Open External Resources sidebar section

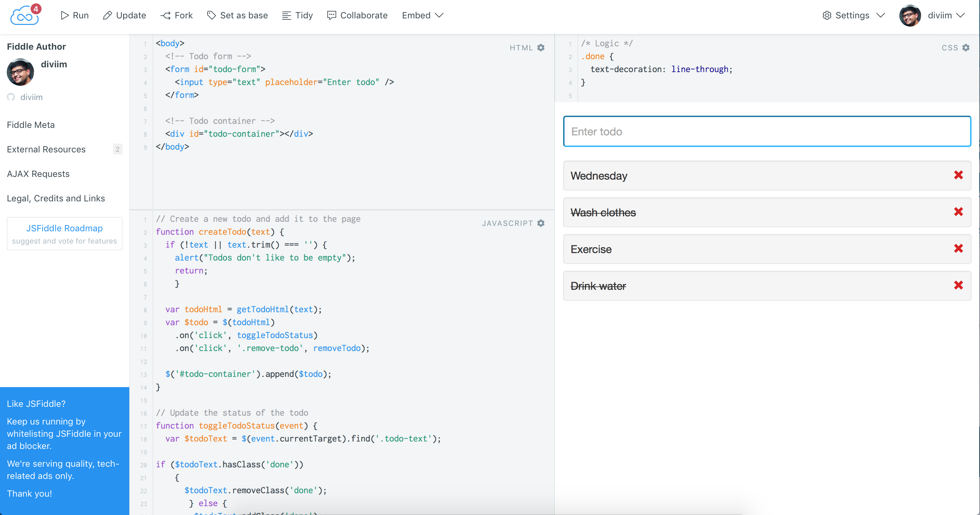[46, 149]
